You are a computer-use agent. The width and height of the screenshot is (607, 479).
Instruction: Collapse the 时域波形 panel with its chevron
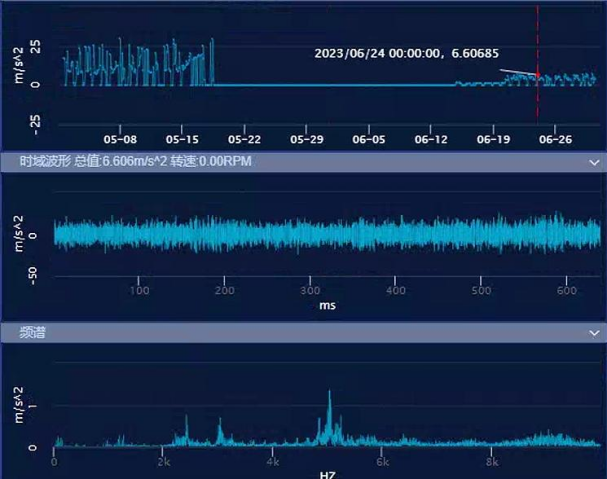pos(594,162)
